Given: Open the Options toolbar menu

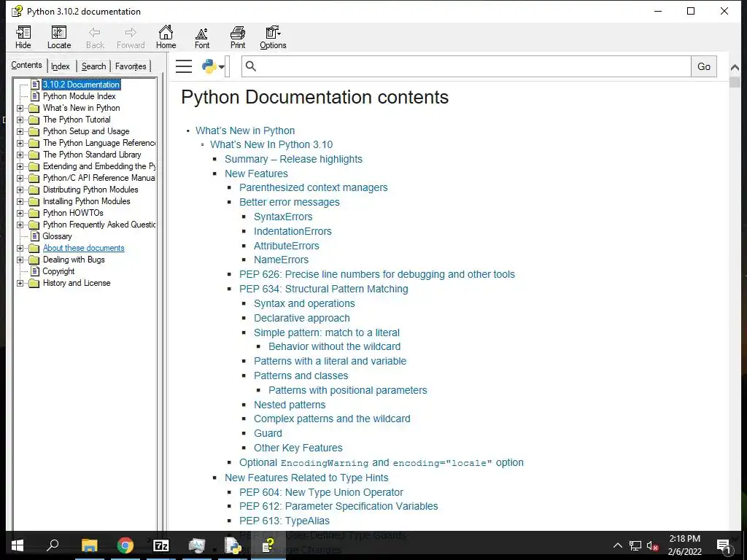Looking at the screenshot, I should 273,37.
